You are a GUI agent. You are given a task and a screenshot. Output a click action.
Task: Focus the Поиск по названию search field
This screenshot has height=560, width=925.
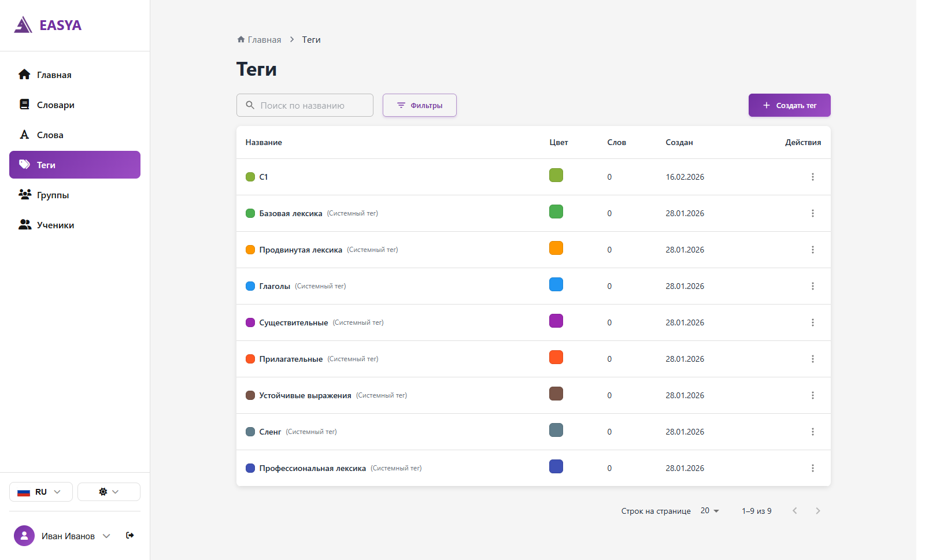(305, 105)
